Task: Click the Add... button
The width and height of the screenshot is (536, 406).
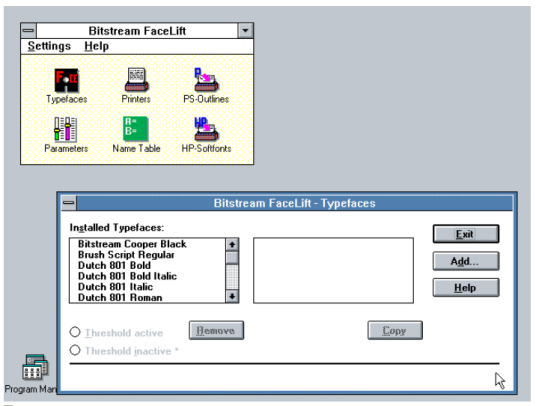Action: [x=466, y=261]
